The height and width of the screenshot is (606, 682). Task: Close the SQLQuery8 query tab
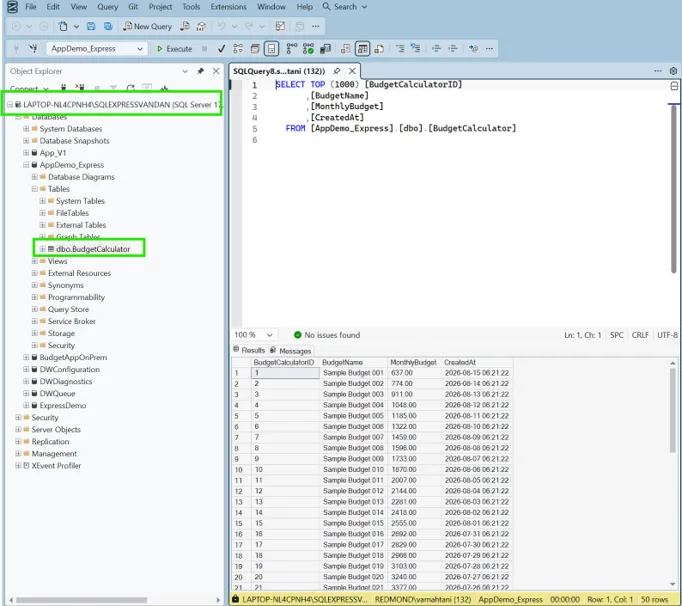point(352,71)
